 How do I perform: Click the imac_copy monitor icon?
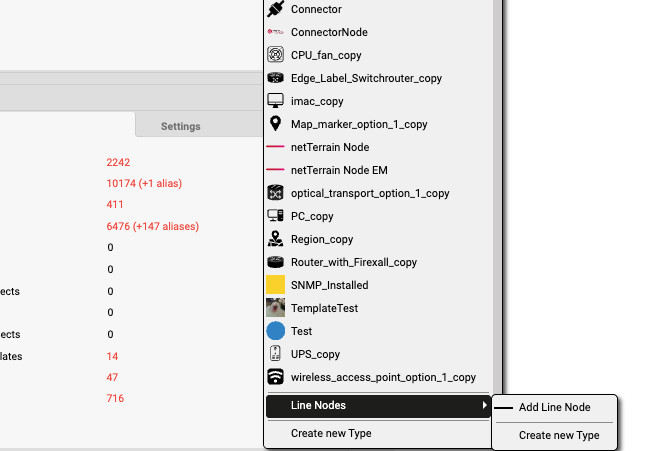coord(277,101)
